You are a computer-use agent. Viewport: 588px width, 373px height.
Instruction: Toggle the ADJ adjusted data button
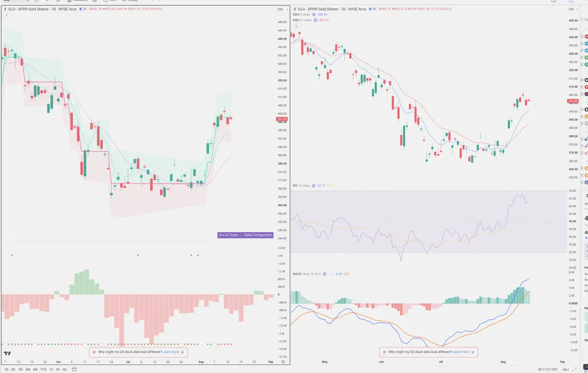[x=565, y=370]
